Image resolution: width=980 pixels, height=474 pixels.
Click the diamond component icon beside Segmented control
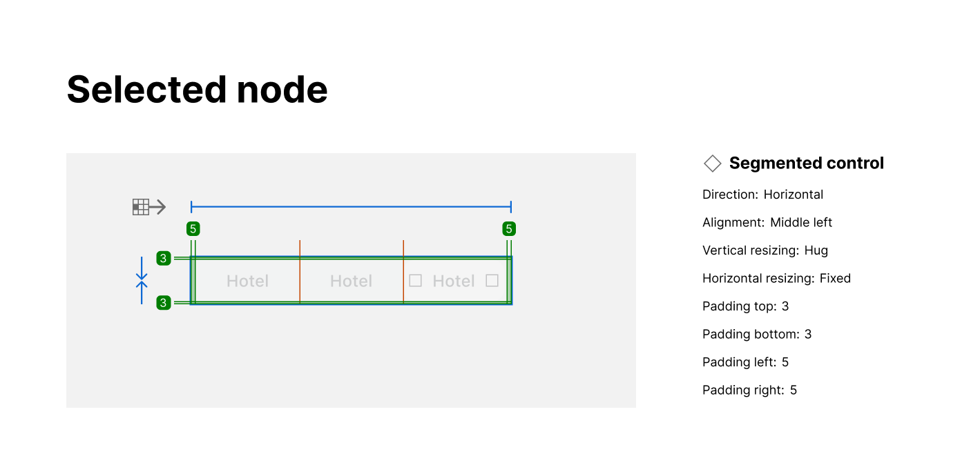point(712,164)
